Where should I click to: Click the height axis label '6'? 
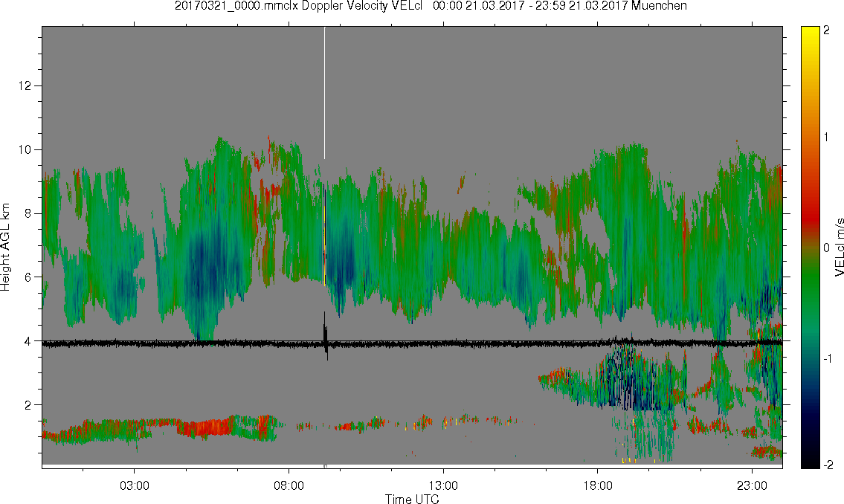point(28,277)
